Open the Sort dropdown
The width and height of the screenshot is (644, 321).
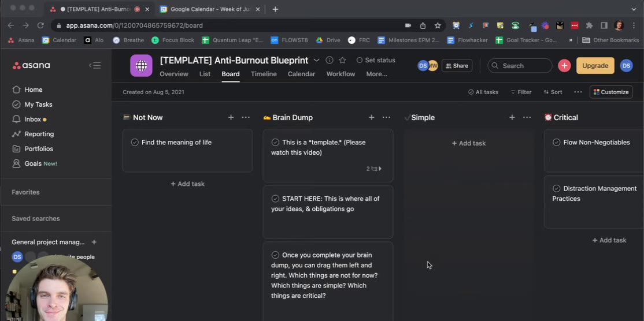(x=553, y=92)
